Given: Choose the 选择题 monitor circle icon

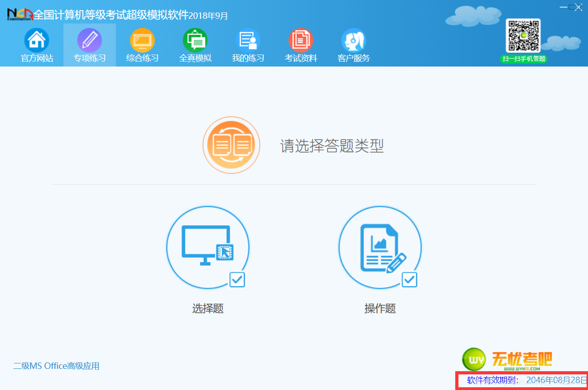Looking at the screenshot, I should tap(208, 248).
